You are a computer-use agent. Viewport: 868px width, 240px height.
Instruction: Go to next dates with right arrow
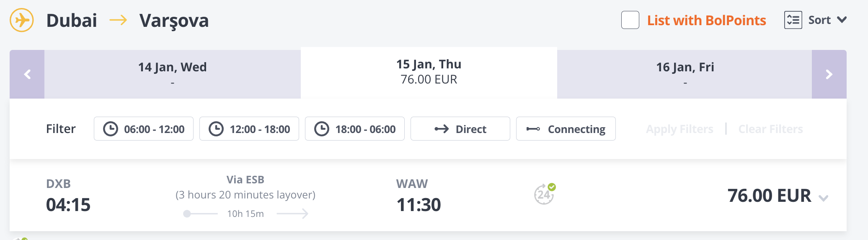point(829,74)
